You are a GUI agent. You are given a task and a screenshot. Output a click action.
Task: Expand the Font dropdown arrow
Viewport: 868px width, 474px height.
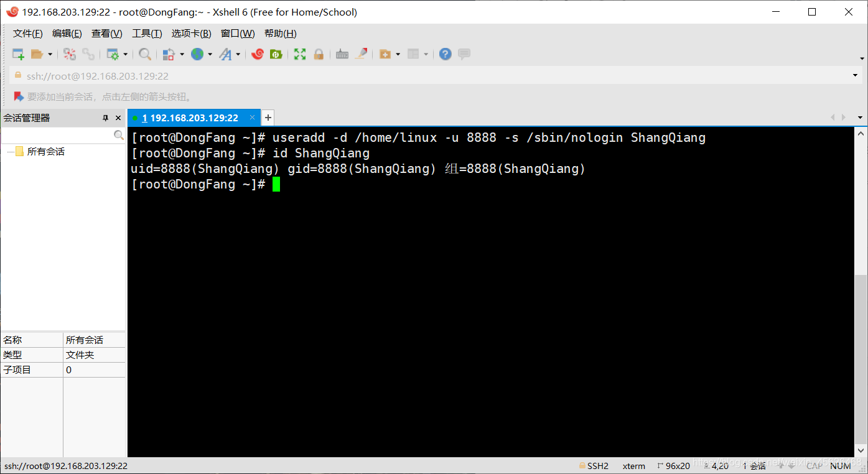pyautogui.click(x=238, y=55)
